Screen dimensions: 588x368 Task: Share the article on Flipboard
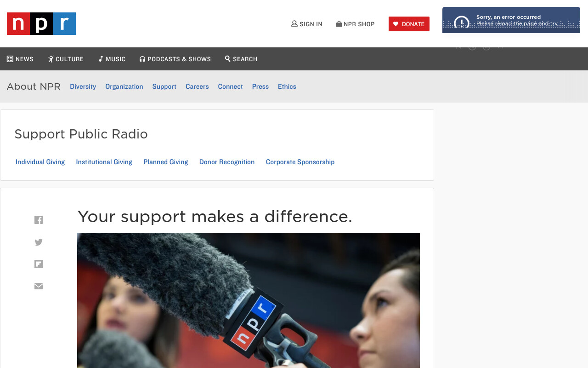point(39,264)
